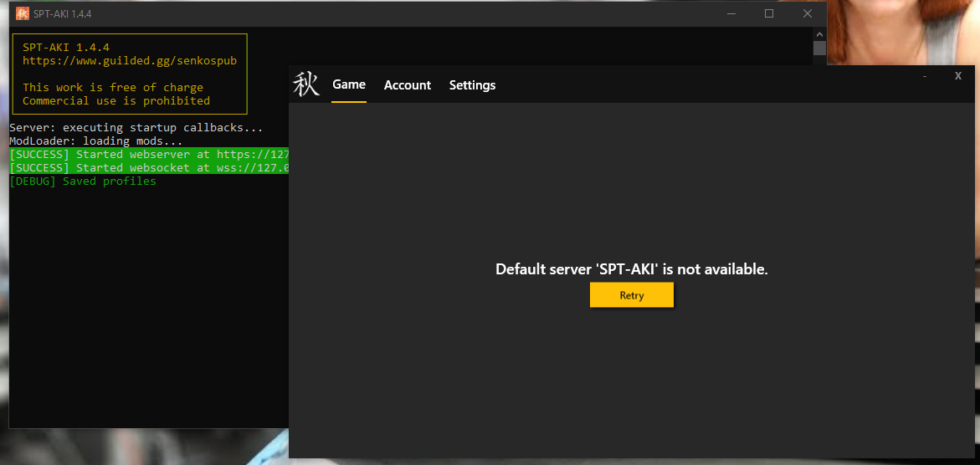Minimize the launcher using the dash button

(925, 76)
